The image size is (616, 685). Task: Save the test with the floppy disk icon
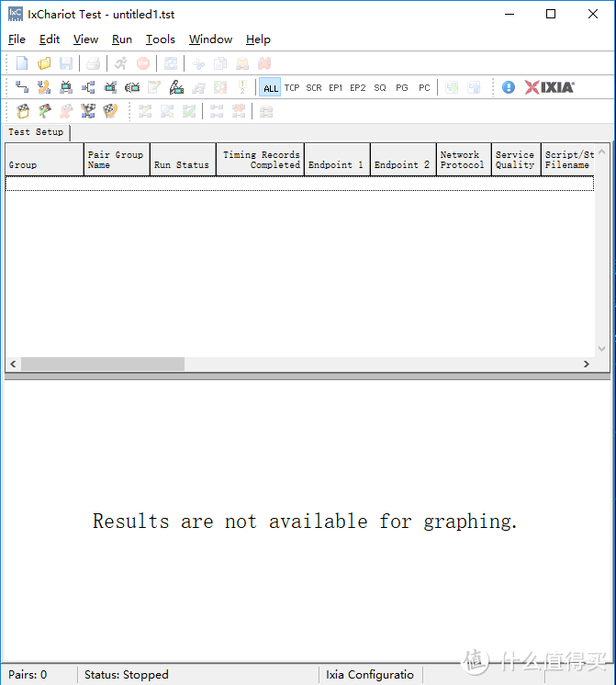tap(66, 63)
